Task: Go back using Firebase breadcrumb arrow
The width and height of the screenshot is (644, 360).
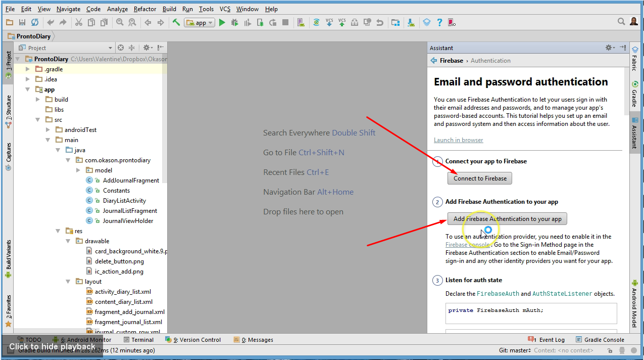Action: [x=433, y=60]
